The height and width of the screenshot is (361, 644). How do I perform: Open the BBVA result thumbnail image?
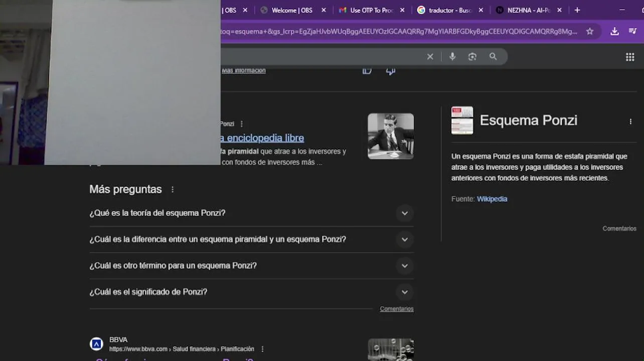tap(391, 349)
